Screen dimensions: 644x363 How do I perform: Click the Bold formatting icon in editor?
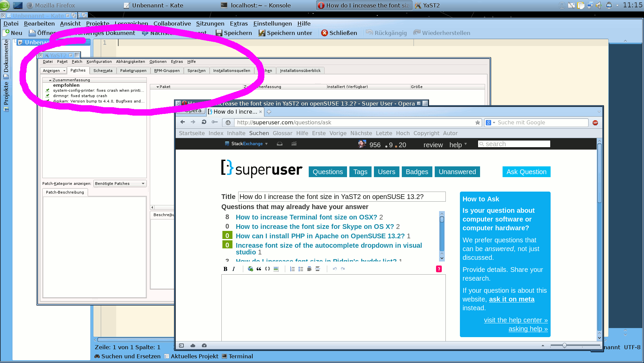225,269
